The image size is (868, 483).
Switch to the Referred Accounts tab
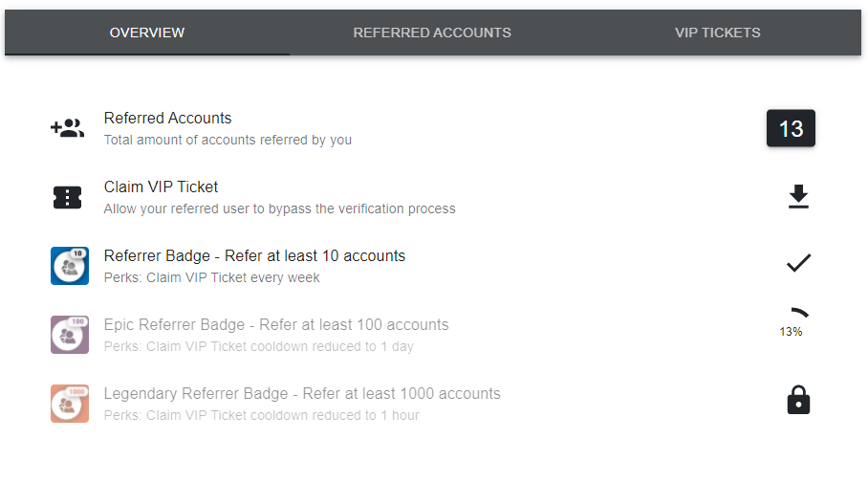[x=432, y=33]
